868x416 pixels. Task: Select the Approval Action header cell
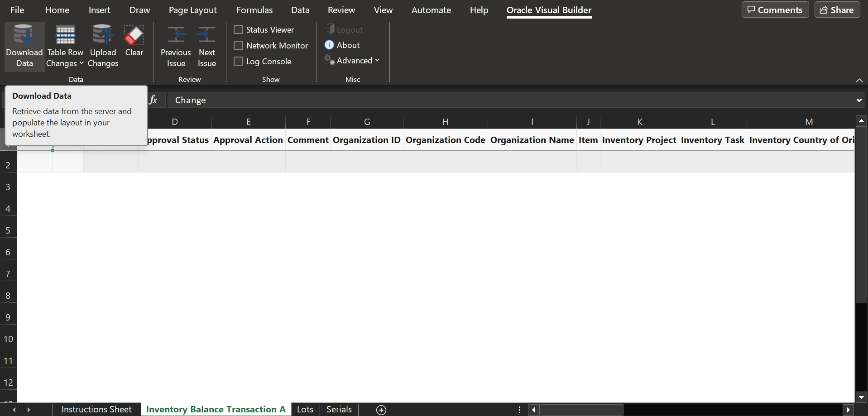pyautogui.click(x=248, y=140)
